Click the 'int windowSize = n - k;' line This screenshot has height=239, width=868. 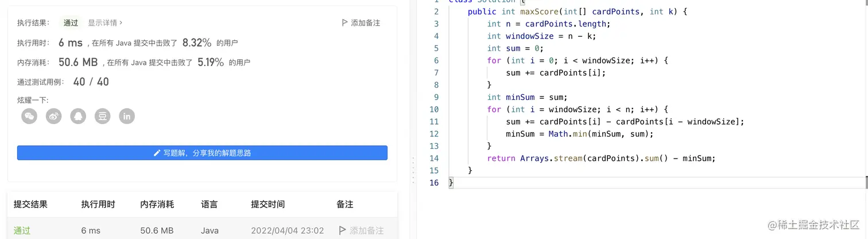tap(541, 36)
